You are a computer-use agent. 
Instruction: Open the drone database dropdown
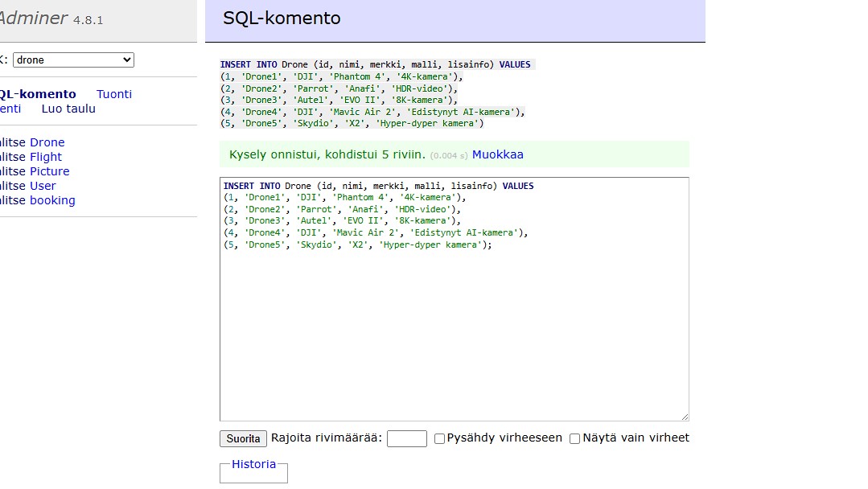coord(74,60)
